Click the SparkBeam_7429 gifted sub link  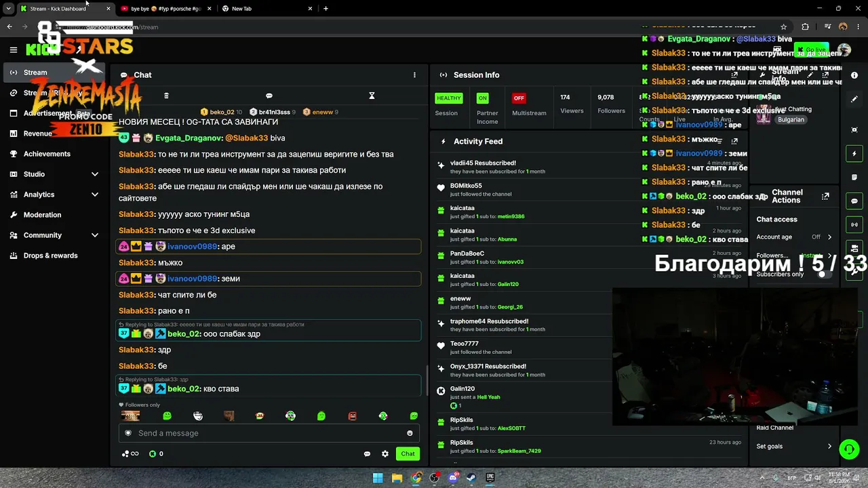[519, 451]
